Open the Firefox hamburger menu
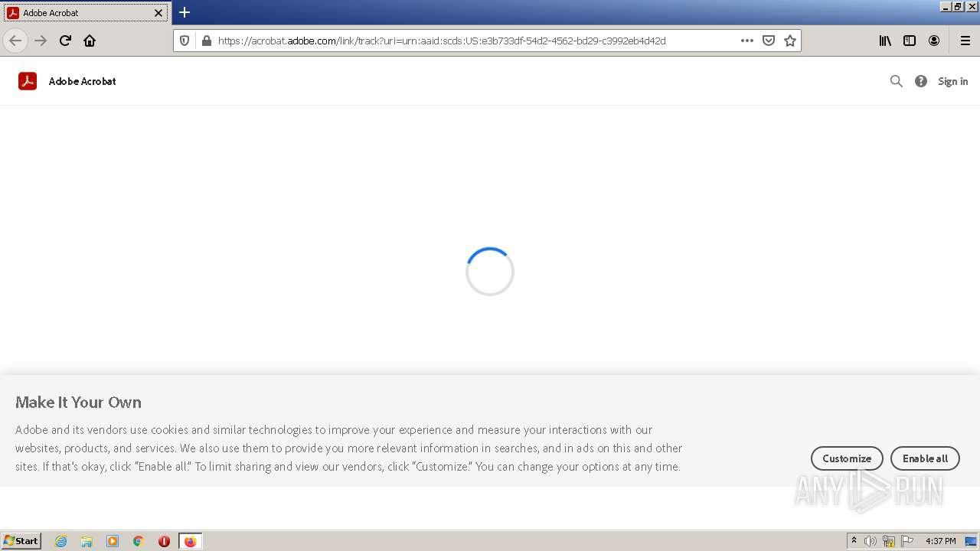 coord(965,41)
